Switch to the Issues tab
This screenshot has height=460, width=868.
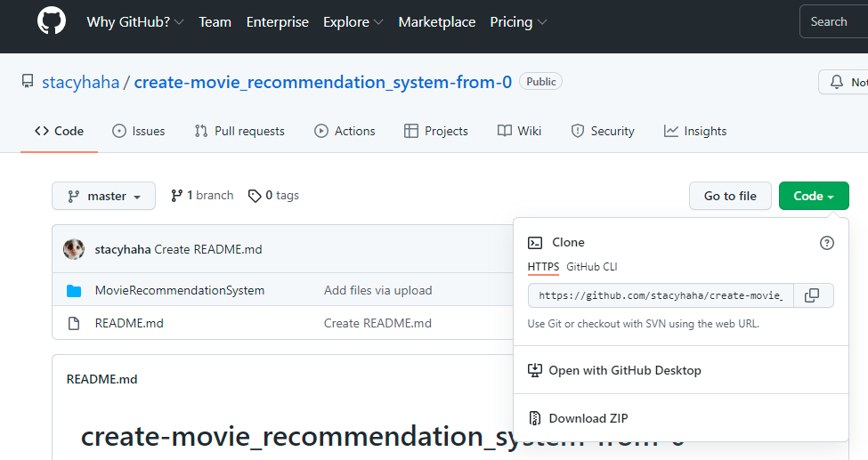click(138, 131)
